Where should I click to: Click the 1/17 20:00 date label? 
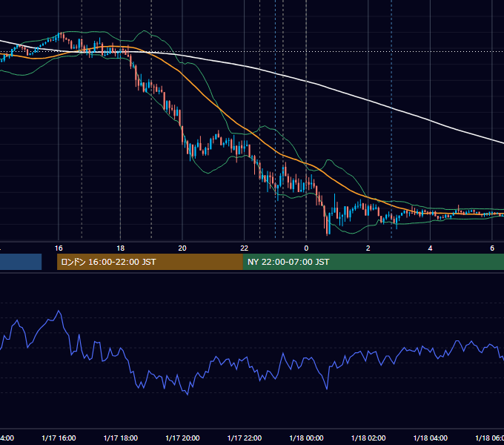pos(182,438)
